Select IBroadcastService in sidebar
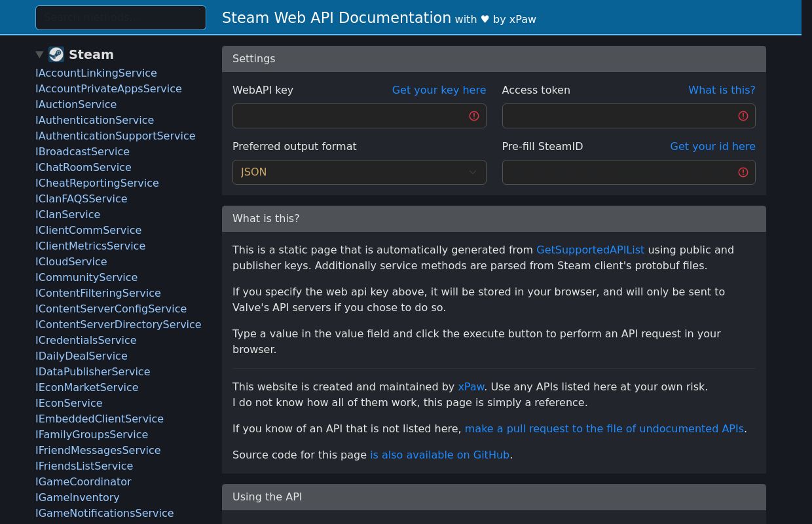Image resolution: width=812 pixels, height=524 pixels. tap(83, 151)
